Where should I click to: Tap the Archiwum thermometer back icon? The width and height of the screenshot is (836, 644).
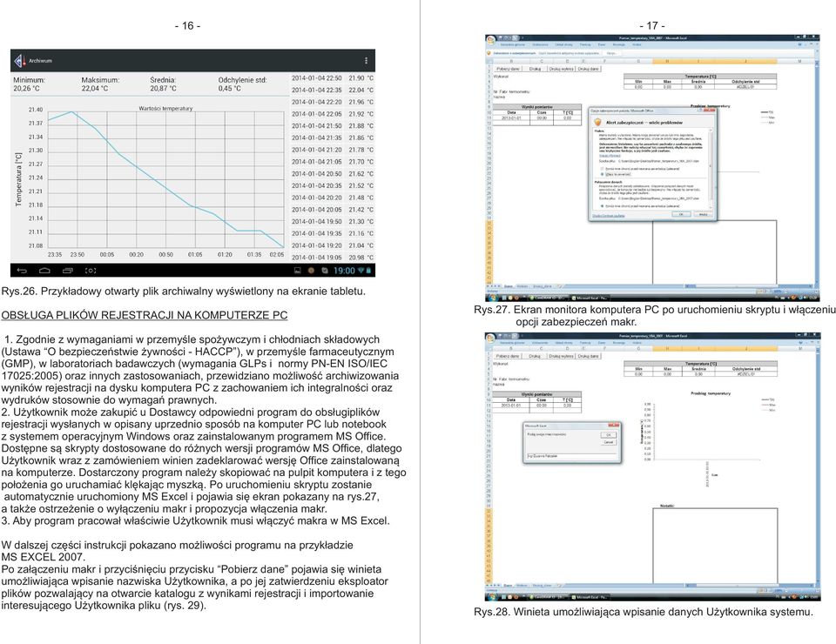coord(20,61)
